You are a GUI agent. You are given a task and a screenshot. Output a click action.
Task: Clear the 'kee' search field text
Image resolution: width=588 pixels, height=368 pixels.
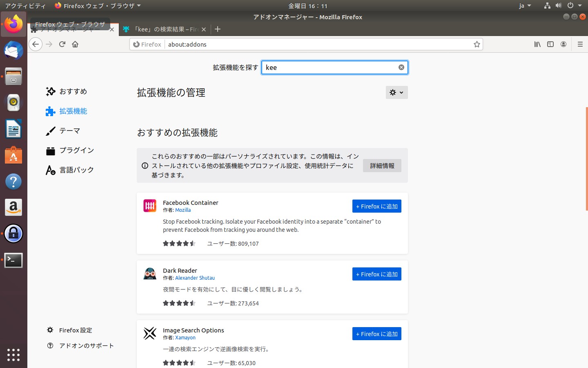[401, 67]
